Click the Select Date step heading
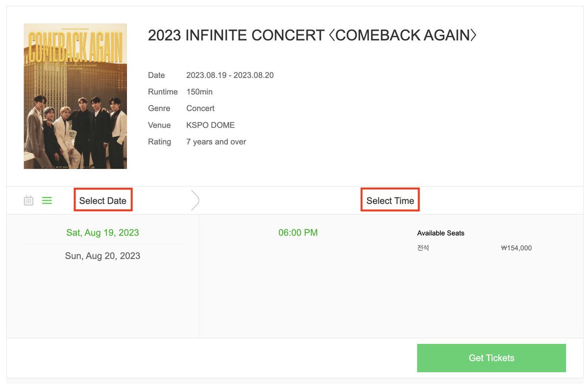The width and height of the screenshot is (588, 384). 103,200
